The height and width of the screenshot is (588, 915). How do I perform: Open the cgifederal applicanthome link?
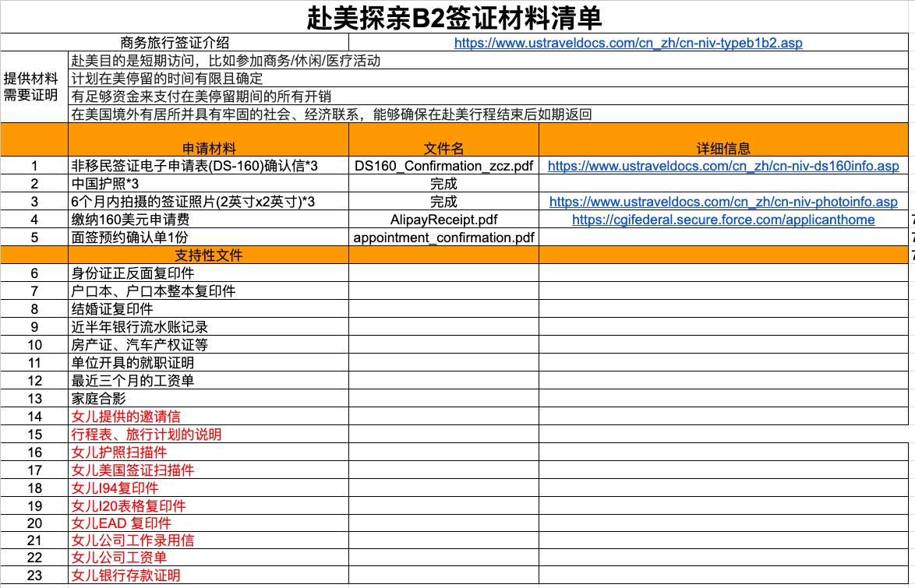[723, 220]
